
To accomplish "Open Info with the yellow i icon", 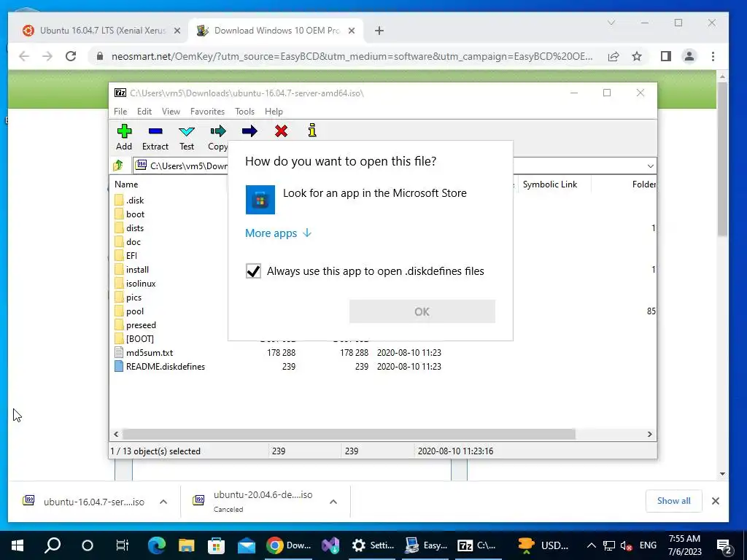I will point(312,131).
